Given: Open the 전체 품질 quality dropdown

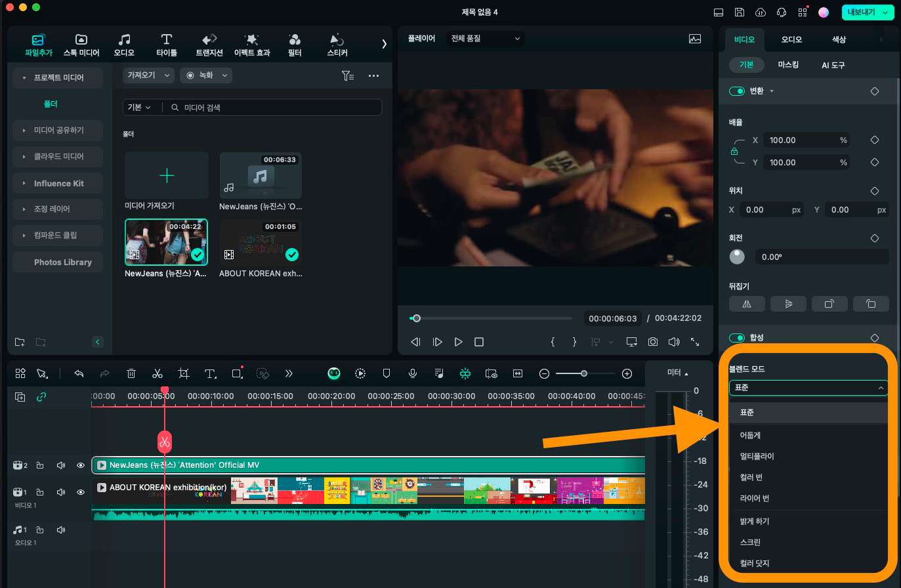Looking at the screenshot, I should [x=485, y=39].
